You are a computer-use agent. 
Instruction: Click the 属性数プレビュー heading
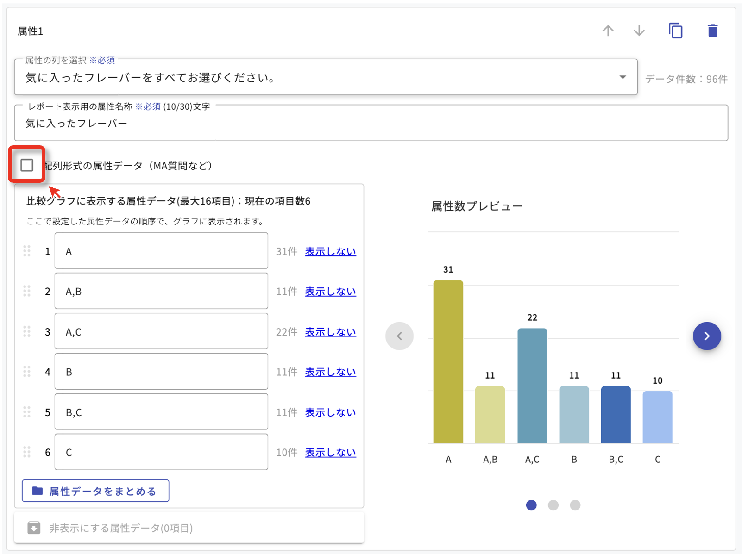tap(477, 206)
